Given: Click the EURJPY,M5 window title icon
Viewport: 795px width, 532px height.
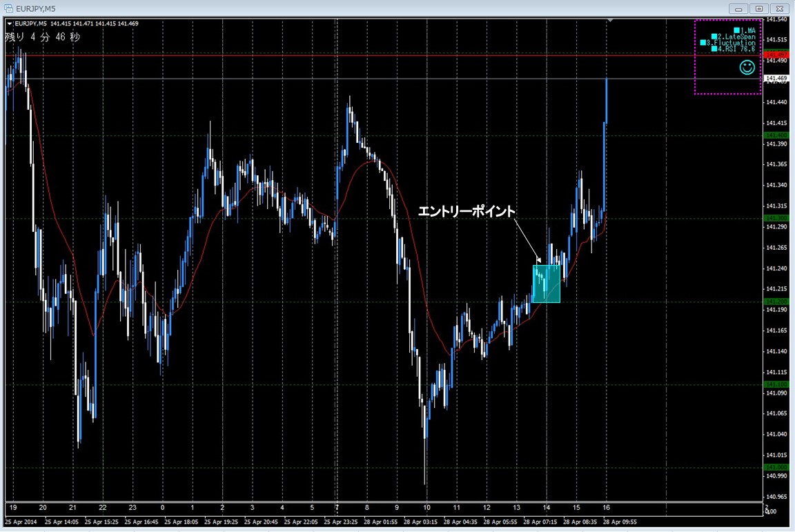Looking at the screenshot, I should click(x=8, y=8).
